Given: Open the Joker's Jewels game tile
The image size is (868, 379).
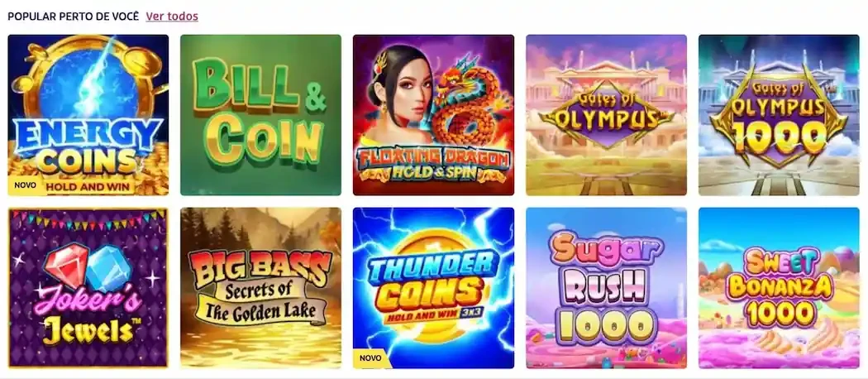Looking at the screenshot, I should pyautogui.click(x=88, y=288).
